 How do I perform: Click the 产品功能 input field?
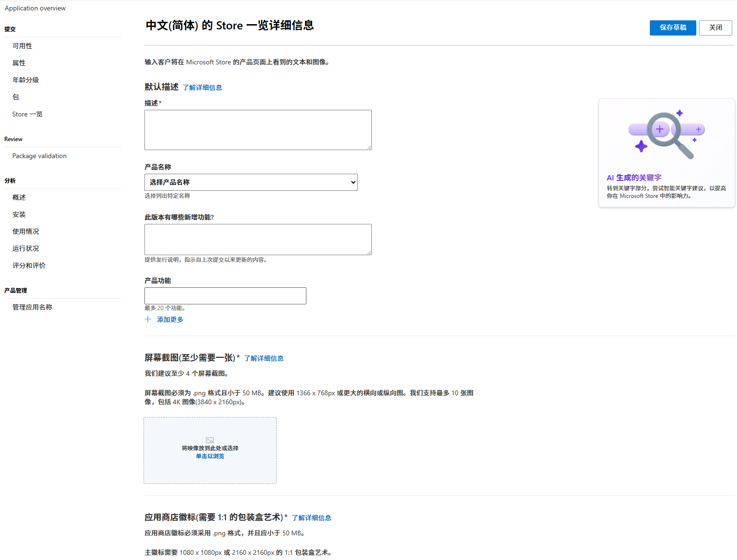click(x=225, y=295)
